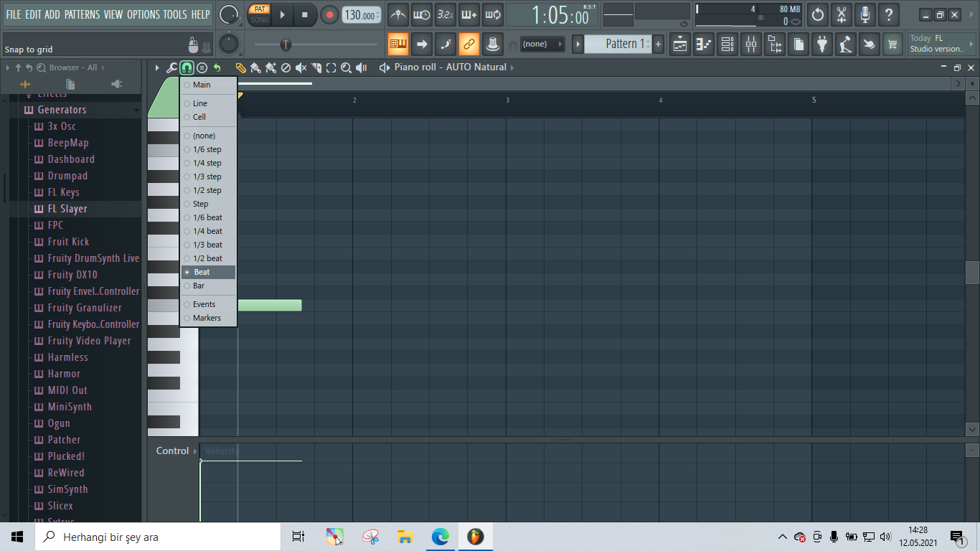
Task: Expand the piano roll menu arrow
Action: 157,67
